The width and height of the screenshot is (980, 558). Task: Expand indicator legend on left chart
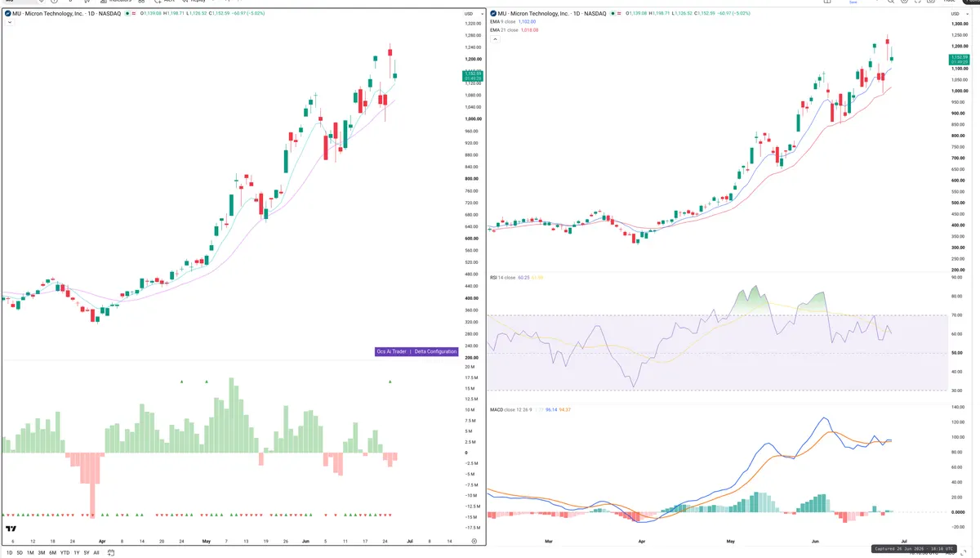10,22
